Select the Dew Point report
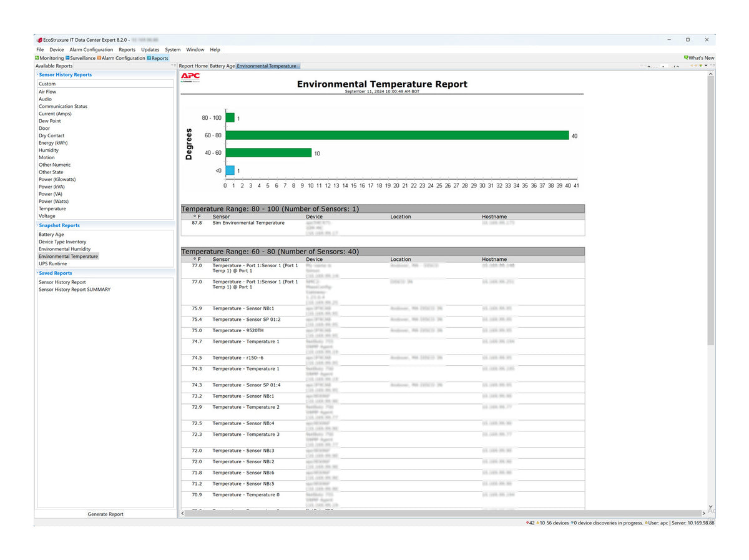The height and width of the screenshot is (560, 749). coord(50,121)
